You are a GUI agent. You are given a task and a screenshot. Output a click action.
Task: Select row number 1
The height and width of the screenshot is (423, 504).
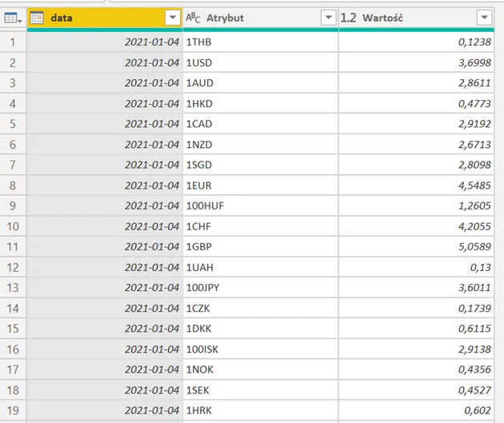(13, 42)
